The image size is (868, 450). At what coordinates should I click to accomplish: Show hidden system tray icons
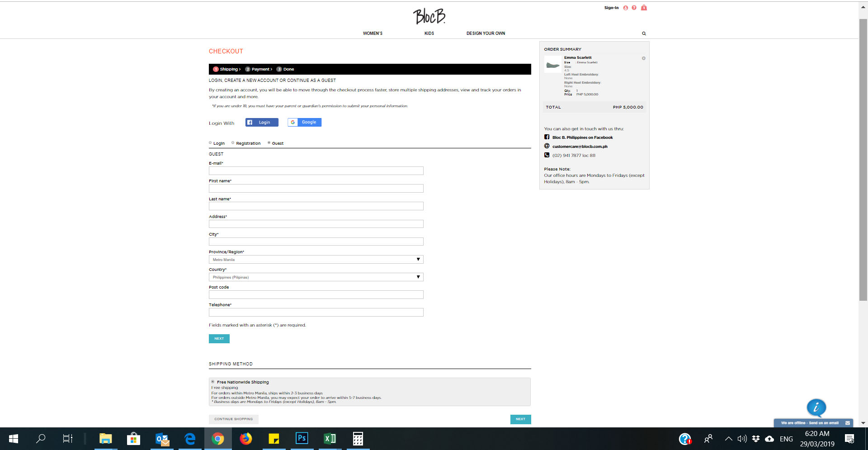pyautogui.click(x=728, y=439)
